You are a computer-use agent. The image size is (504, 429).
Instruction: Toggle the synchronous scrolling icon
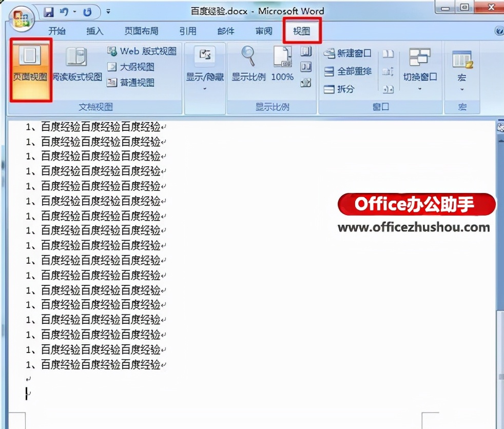tap(388, 71)
